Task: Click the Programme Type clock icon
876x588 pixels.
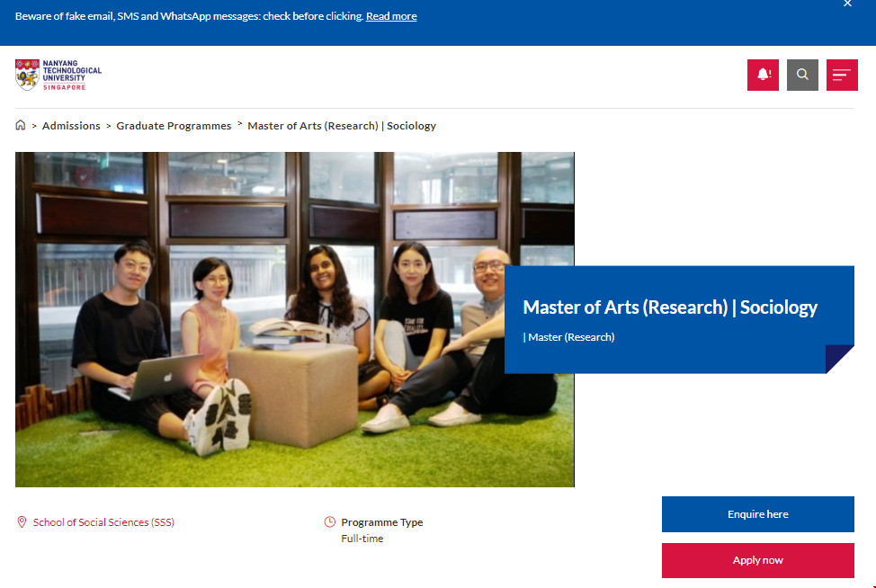Action: pyautogui.click(x=329, y=521)
